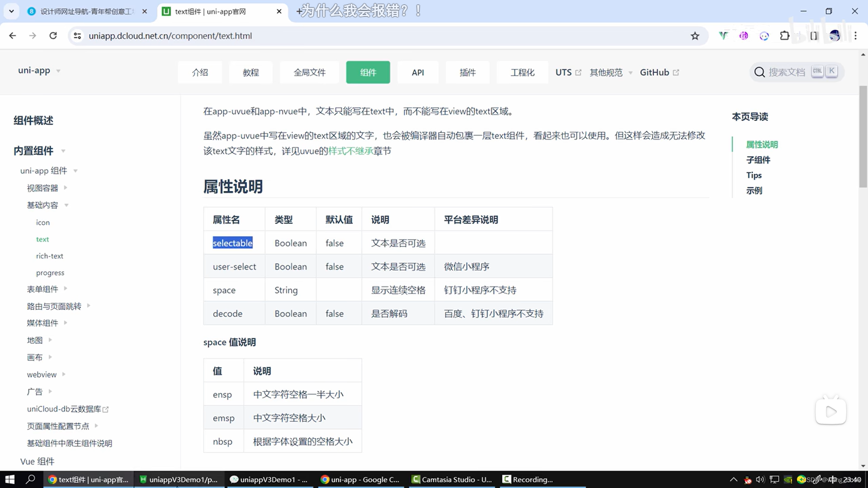
Task: Jump to Tips in page outline
Action: [x=754, y=175]
